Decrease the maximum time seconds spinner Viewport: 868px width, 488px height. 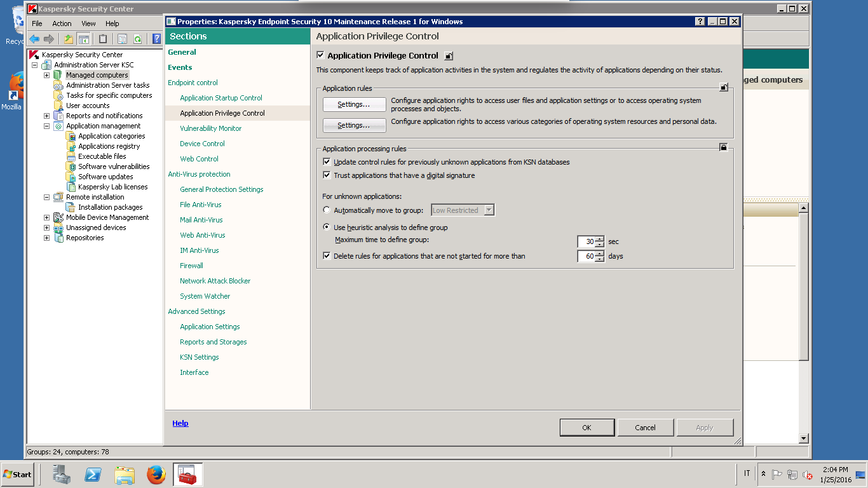[600, 245]
